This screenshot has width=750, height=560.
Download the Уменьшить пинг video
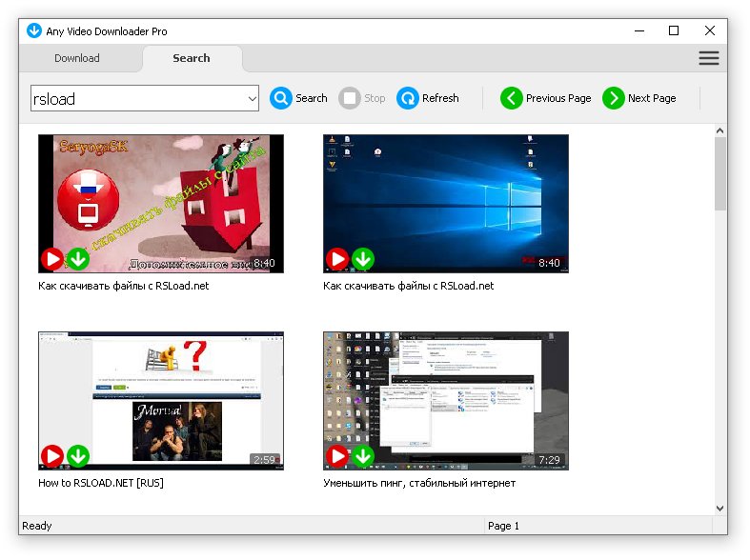click(x=363, y=456)
